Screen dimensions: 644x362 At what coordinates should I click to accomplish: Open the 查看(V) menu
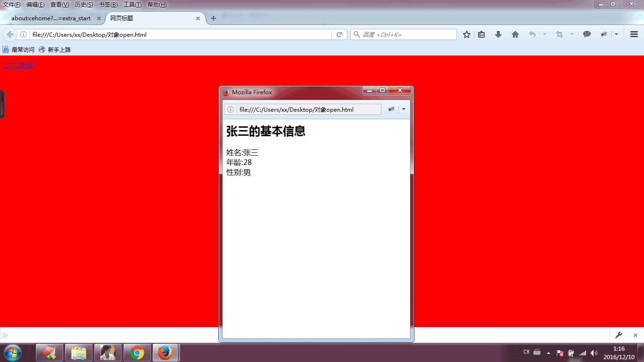(x=59, y=5)
